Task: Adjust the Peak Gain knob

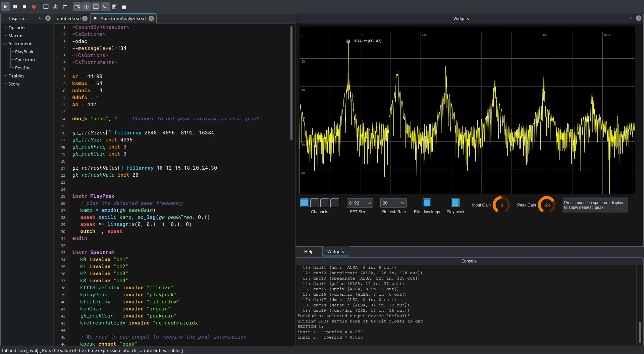Action: click(547, 205)
